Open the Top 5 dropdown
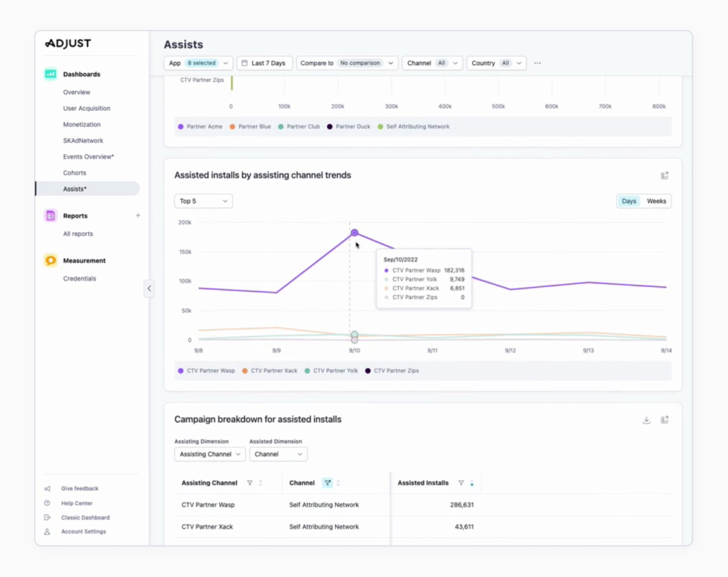Image resolution: width=728 pixels, height=577 pixels. tap(203, 201)
